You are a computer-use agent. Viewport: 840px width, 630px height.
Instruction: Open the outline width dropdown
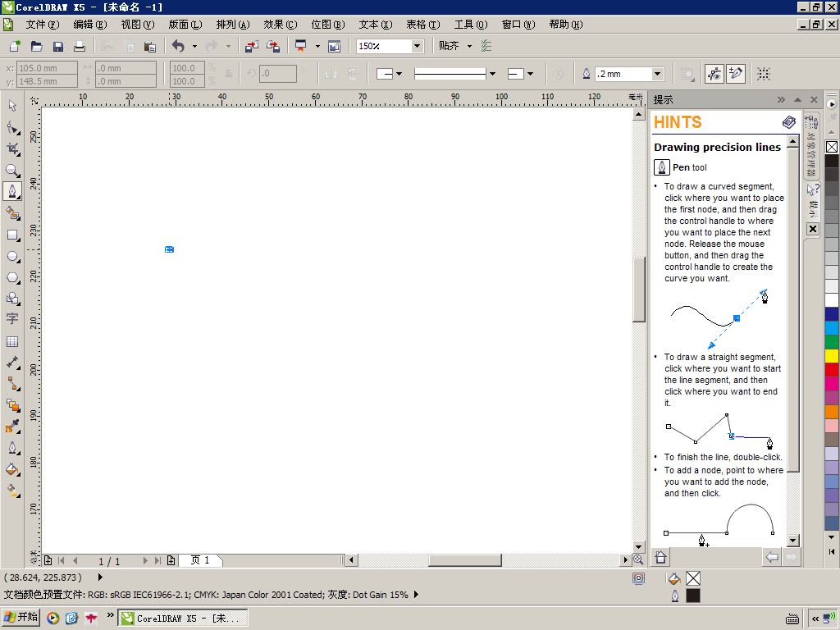pos(657,74)
